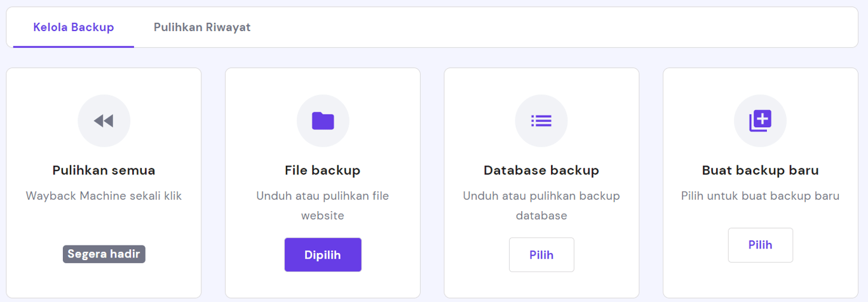Viewport: 868px width, 302px height.
Task: Click Pilih under Database backup
Action: point(541,255)
